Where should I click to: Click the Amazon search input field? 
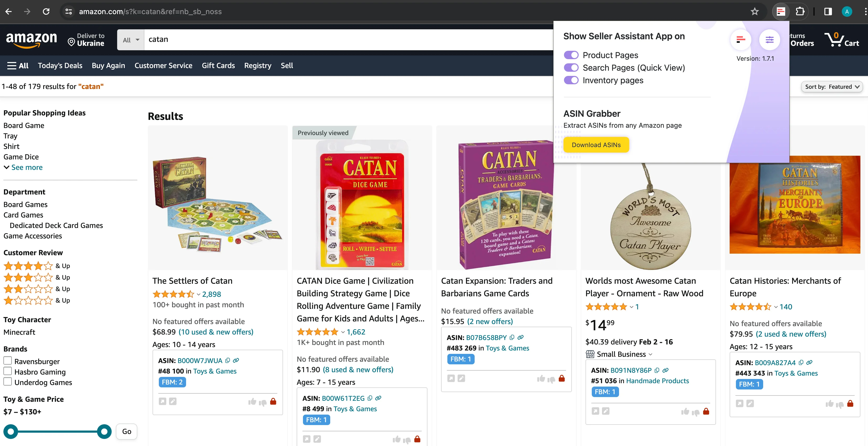(337, 39)
